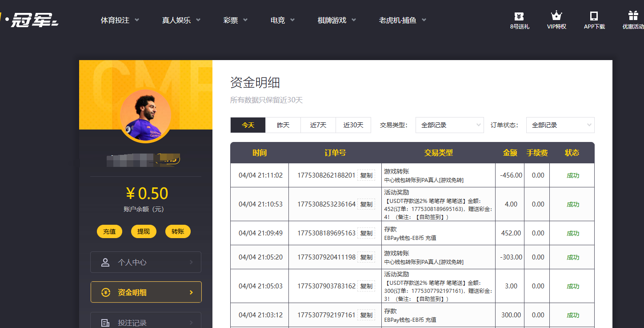Click the user profile avatar
Viewport: 644px width, 328px height.
[x=146, y=115]
